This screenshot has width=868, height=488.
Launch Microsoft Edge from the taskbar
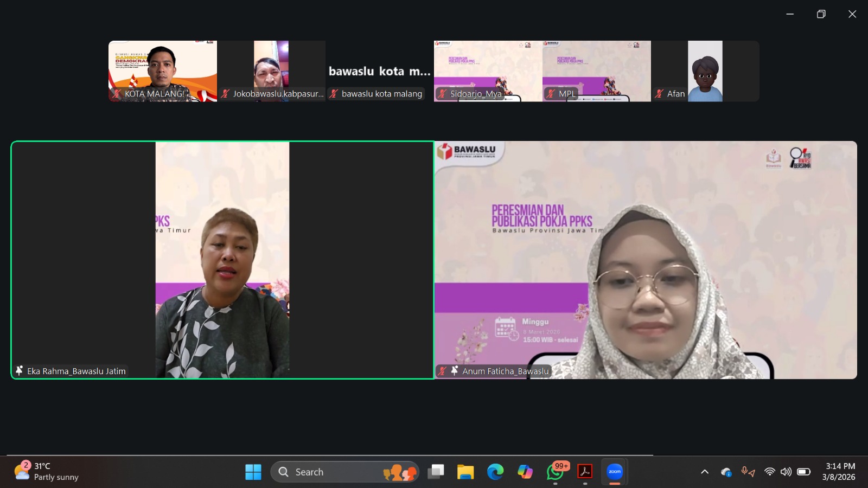[x=495, y=472]
